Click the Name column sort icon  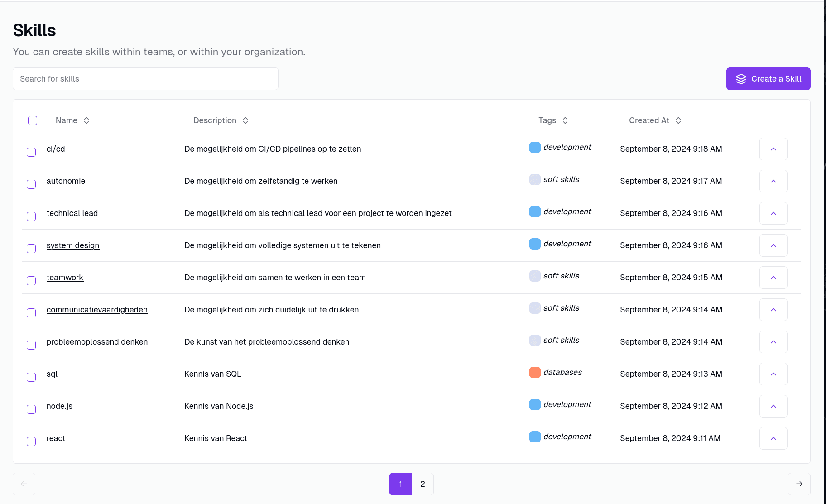click(86, 120)
